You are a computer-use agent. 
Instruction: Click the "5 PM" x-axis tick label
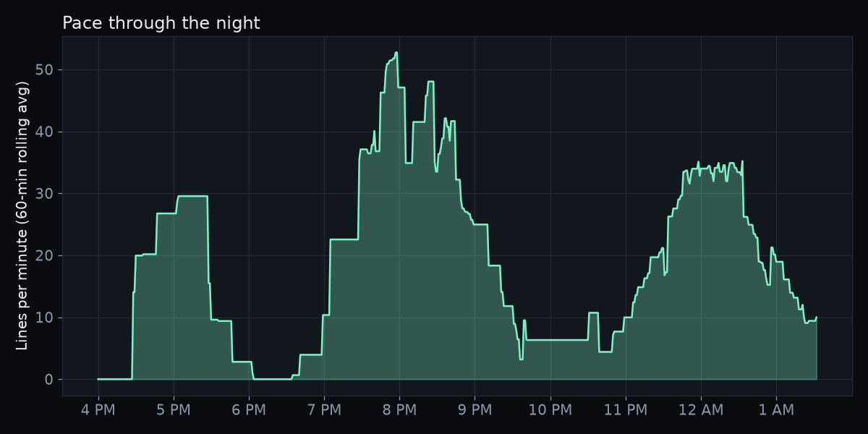click(x=174, y=410)
